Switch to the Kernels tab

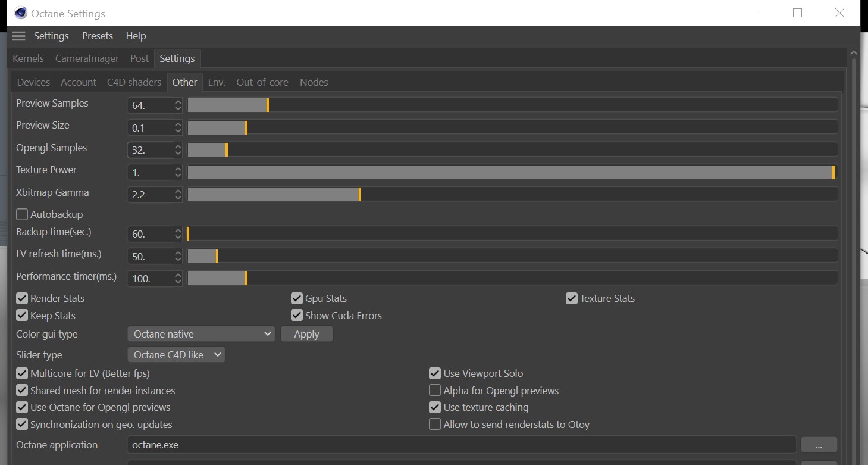tap(28, 58)
